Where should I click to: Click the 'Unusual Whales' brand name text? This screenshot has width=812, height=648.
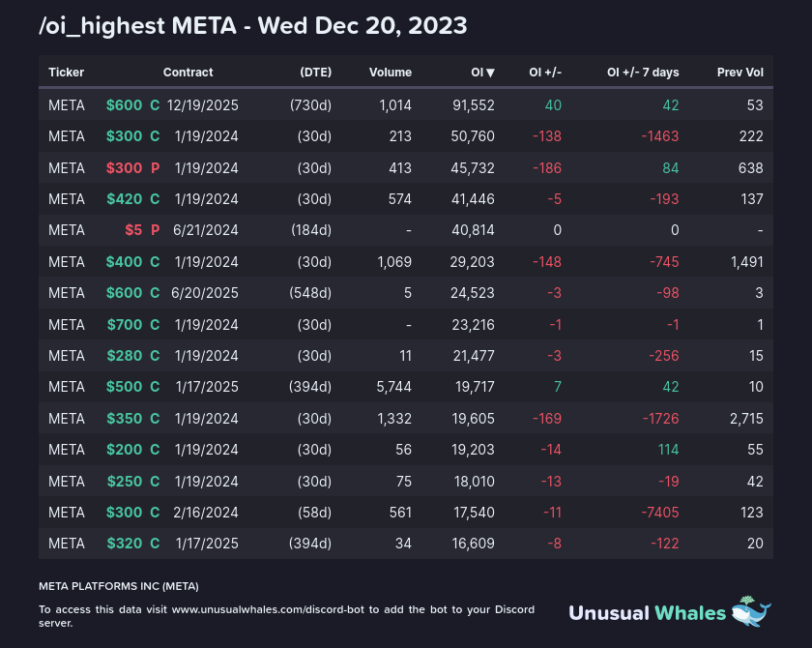[x=648, y=613]
